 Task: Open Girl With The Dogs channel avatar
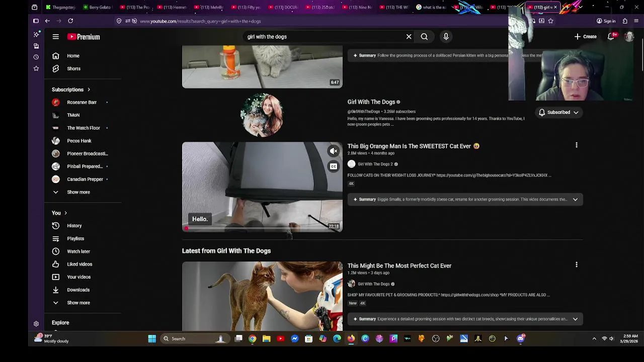pyautogui.click(x=262, y=115)
